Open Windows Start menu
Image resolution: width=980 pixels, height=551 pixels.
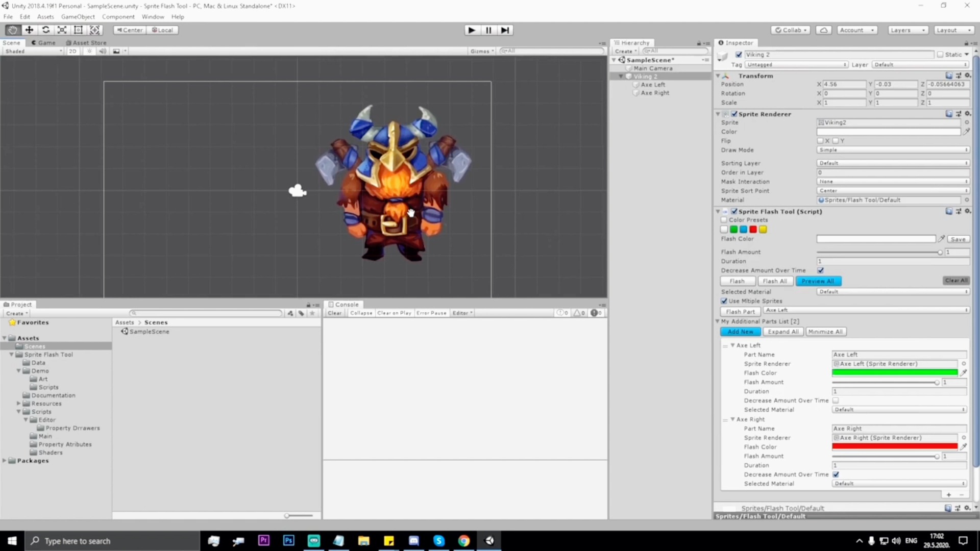[12, 541]
